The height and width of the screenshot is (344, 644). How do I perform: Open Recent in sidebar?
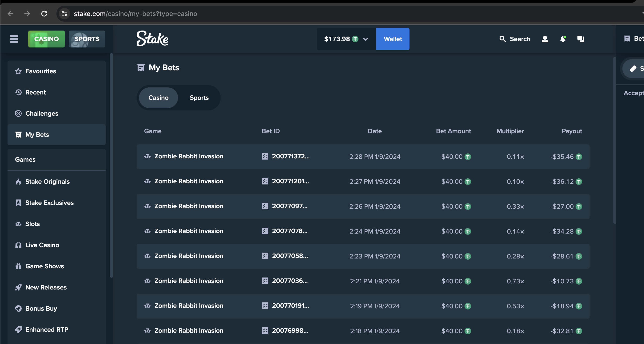[x=56, y=92]
